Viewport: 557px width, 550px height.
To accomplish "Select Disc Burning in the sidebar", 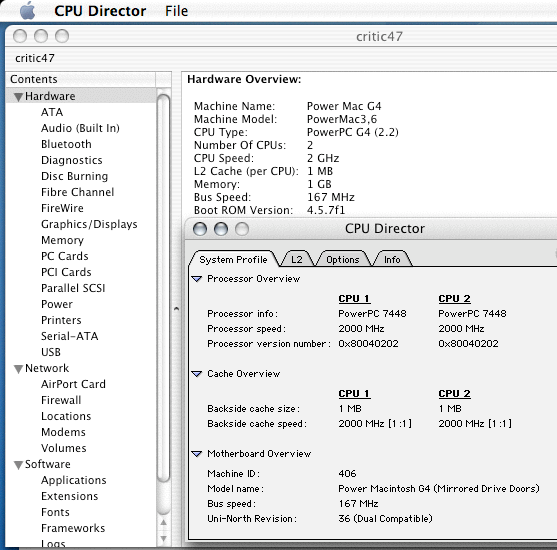I will tap(75, 176).
